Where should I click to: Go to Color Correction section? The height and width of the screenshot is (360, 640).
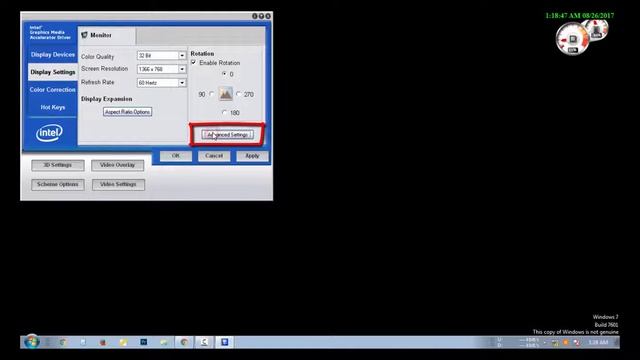click(x=53, y=90)
